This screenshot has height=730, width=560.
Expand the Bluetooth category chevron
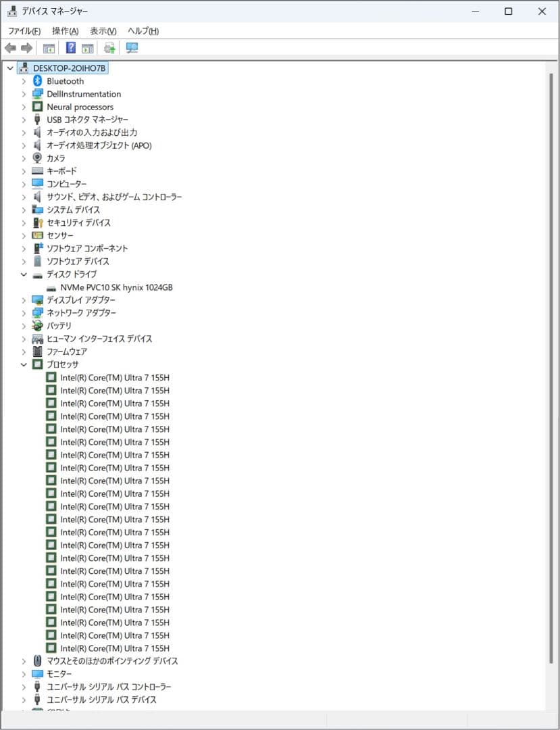(x=24, y=80)
